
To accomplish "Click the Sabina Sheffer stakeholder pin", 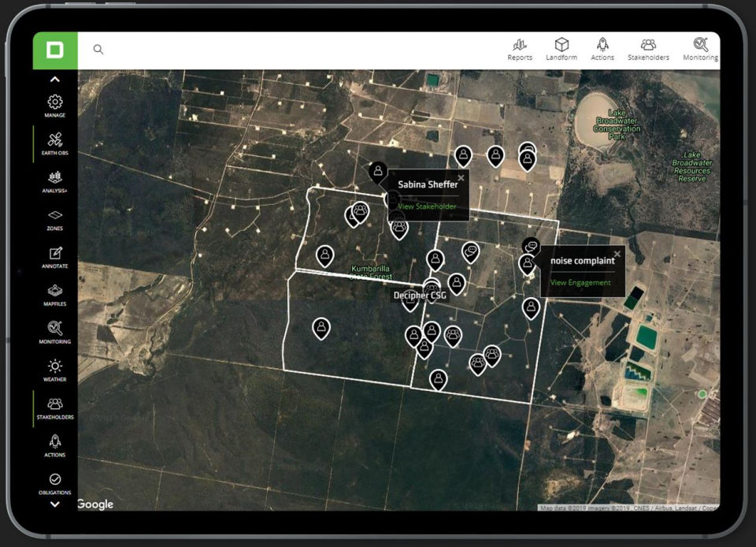I will pos(378,172).
